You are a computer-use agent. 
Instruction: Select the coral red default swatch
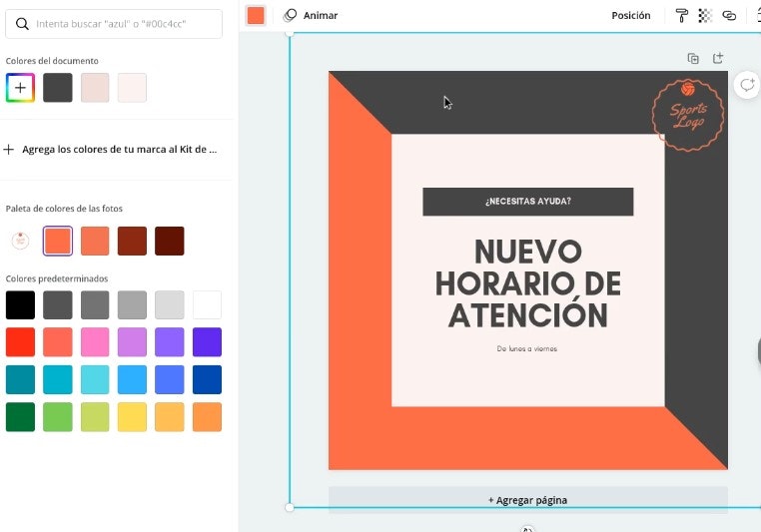click(x=58, y=342)
